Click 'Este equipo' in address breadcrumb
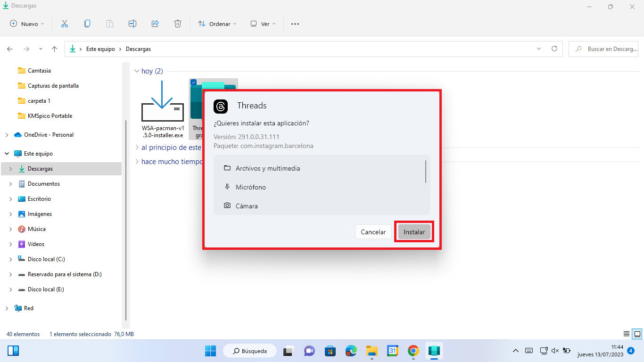644x362 pixels. pos(100,49)
